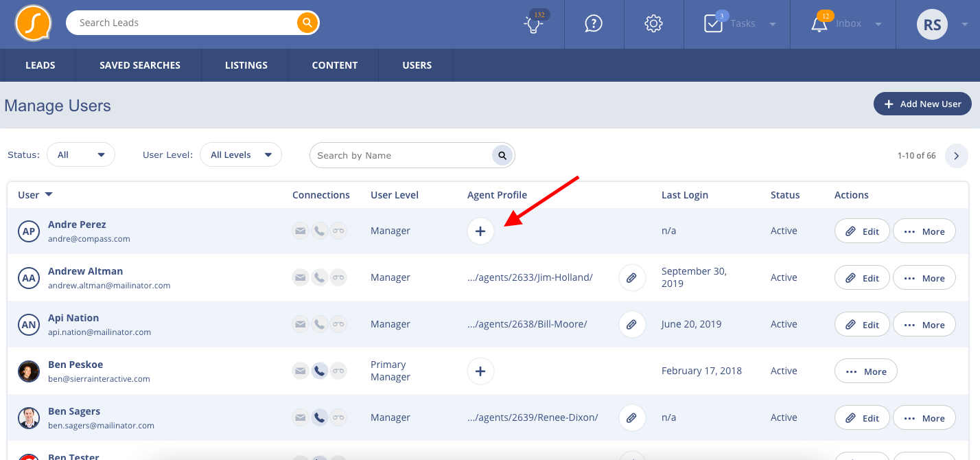The width and height of the screenshot is (980, 460).
Task: Click paperclip next to Bill-Moore profile link
Action: click(632, 325)
